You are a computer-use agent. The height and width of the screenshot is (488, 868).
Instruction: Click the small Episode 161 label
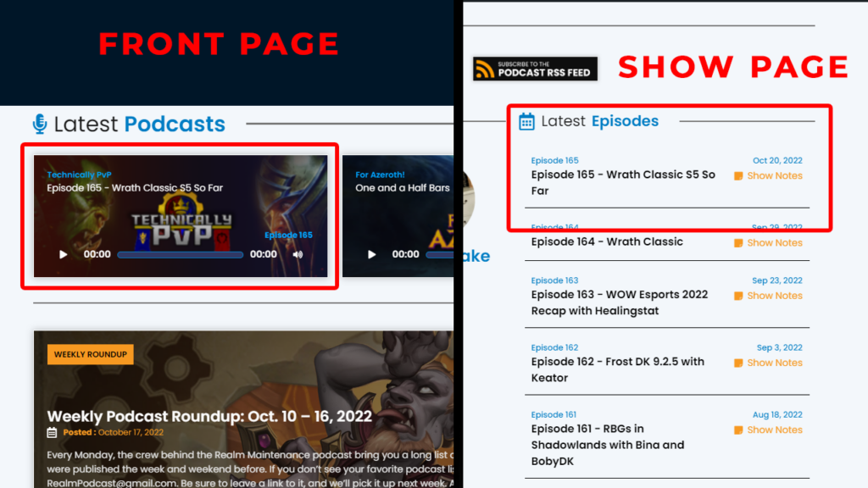point(554,414)
